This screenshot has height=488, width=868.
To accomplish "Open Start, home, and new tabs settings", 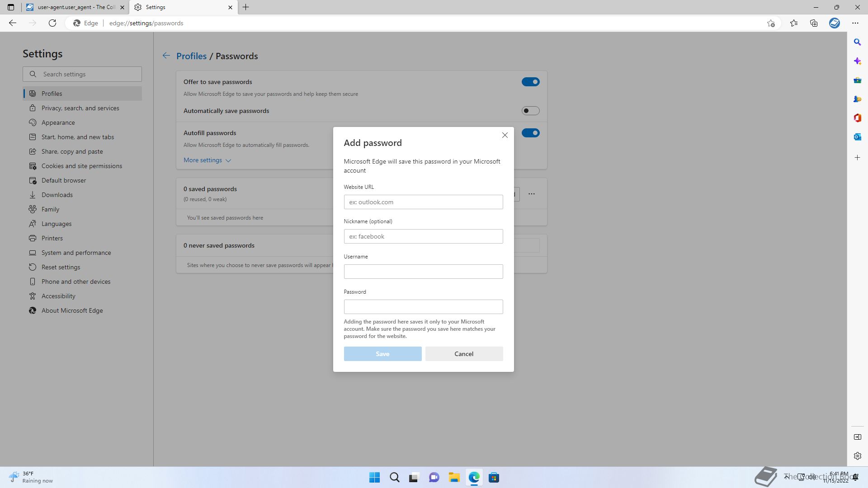I will coord(82,137).
